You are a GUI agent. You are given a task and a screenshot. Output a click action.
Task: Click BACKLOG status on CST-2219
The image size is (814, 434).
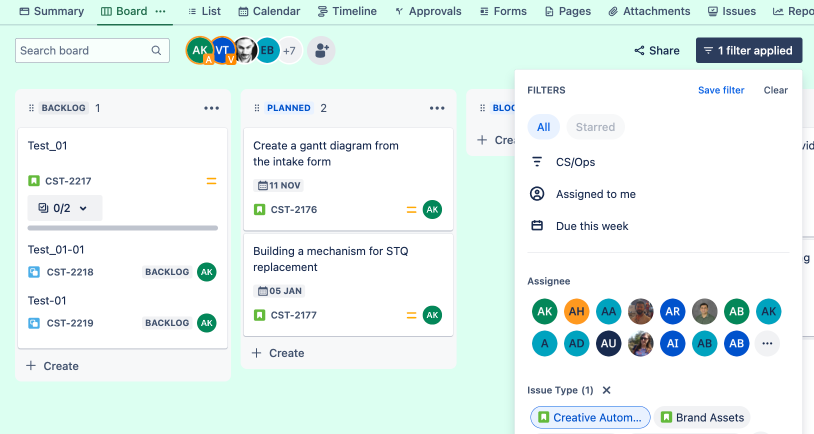[167, 323]
